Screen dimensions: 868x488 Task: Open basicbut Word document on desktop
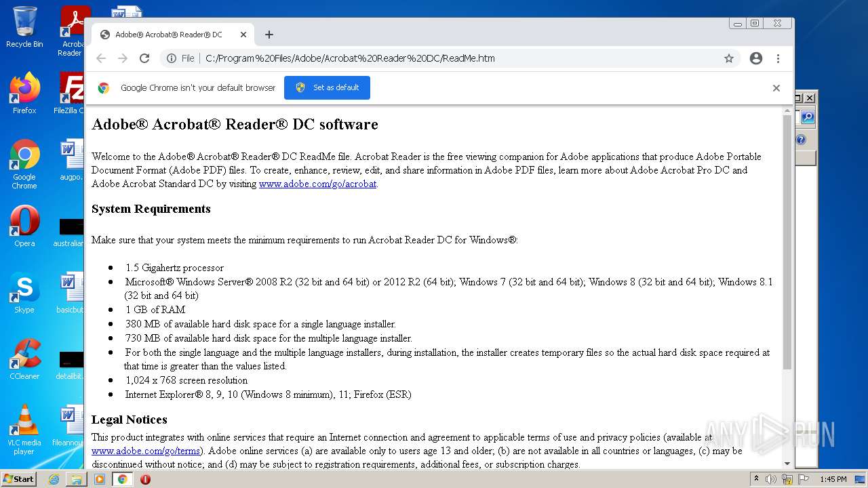click(x=71, y=293)
